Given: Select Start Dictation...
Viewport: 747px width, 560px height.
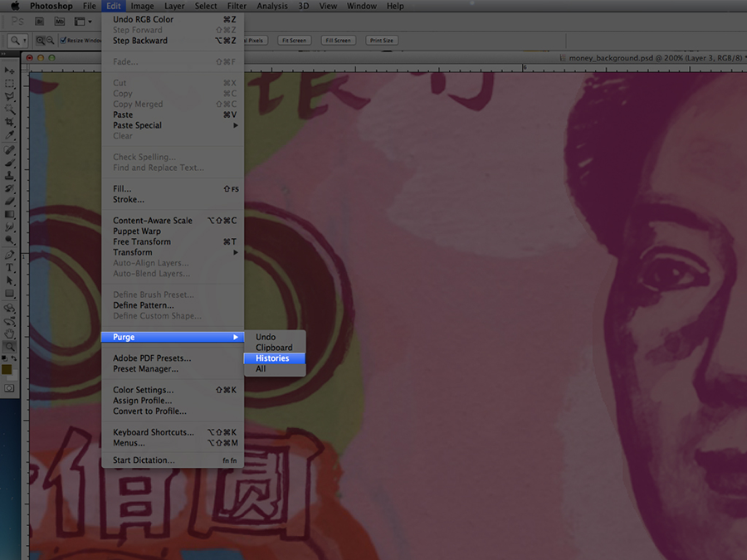Looking at the screenshot, I should pos(173,460).
